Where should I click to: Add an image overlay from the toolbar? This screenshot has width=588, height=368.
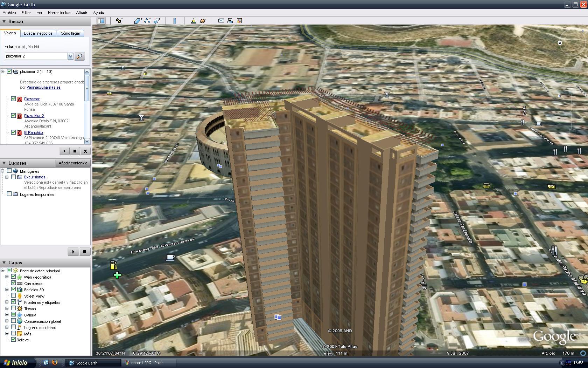tap(157, 21)
